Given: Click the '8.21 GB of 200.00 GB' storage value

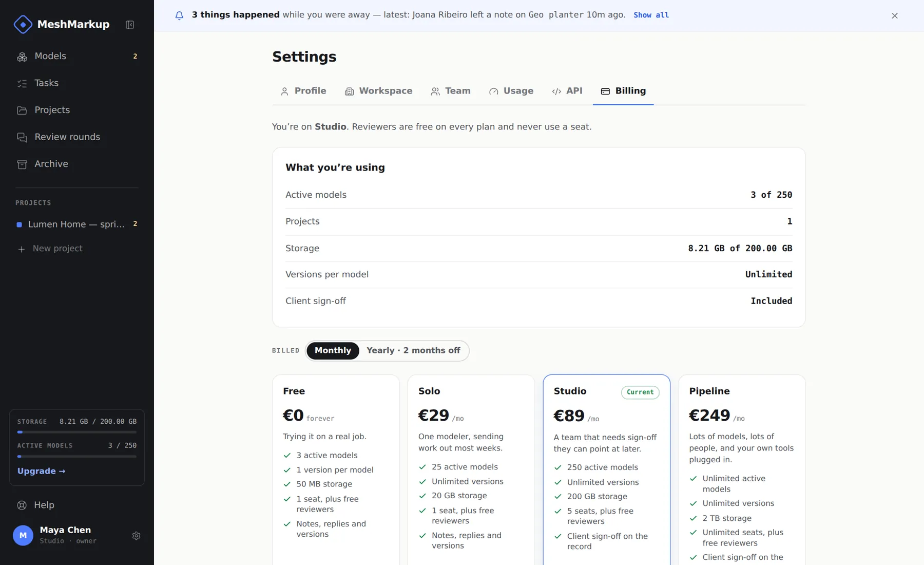Looking at the screenshot, I should click(740, 248).
